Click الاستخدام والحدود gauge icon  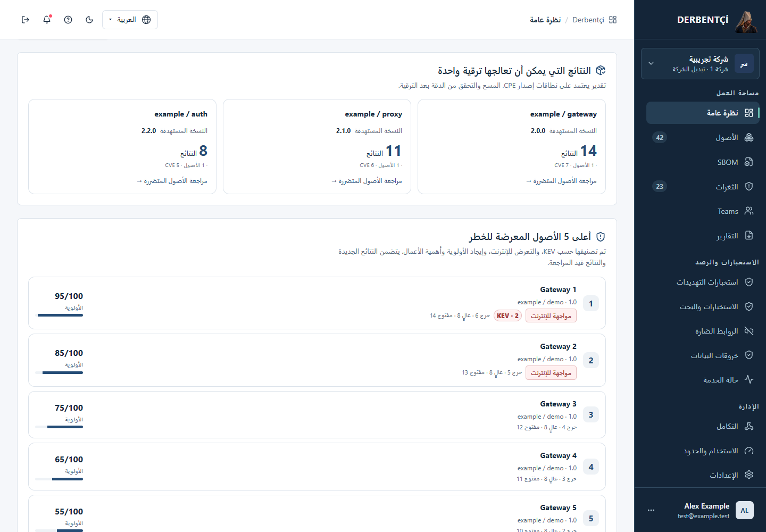[x=749, y=451]
